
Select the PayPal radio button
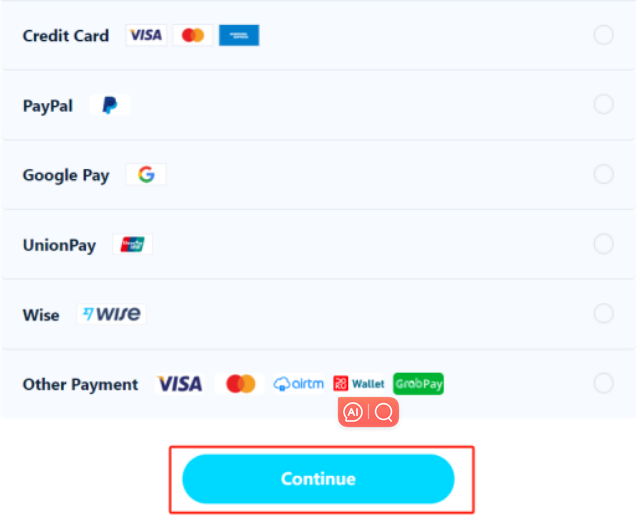[x=603, y=105]
